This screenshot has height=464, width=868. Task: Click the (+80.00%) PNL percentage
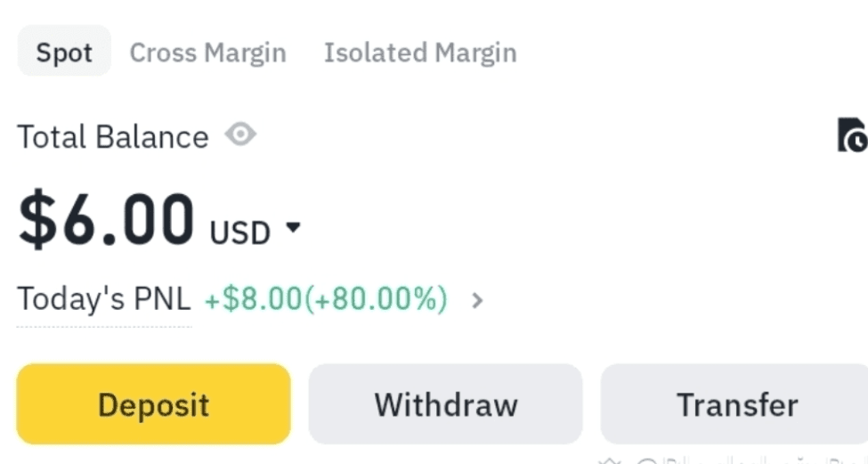click(377, 299)
